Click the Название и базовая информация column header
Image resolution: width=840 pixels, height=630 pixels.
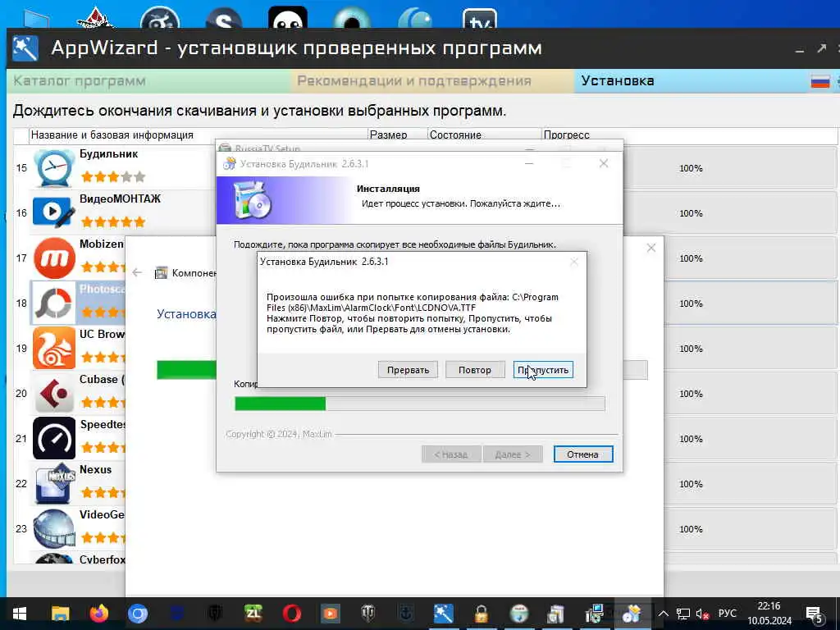click(x=199, y=135)
